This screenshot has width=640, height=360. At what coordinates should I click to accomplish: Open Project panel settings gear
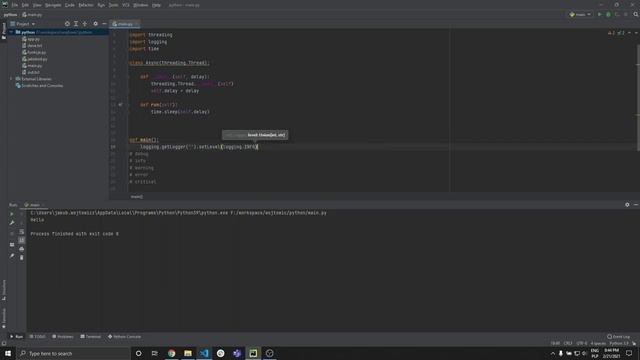coord(96,24)
